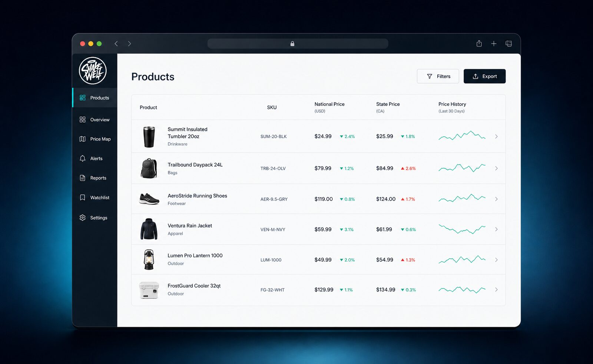Click the Shake Well logo
593x364 pixels.
[93, 71]
